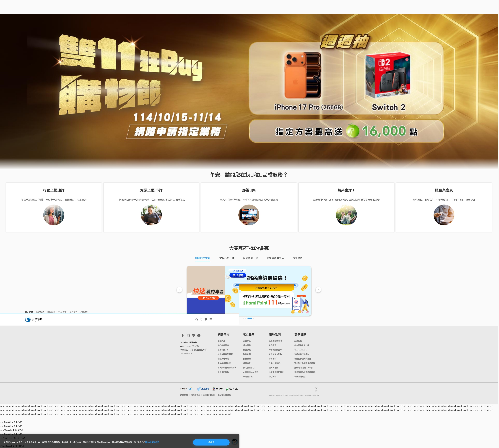The height and width of the screenshot is (448, 499).
Task: Select 個人家庭 in top navigation
Action: (x=29, y=312)
